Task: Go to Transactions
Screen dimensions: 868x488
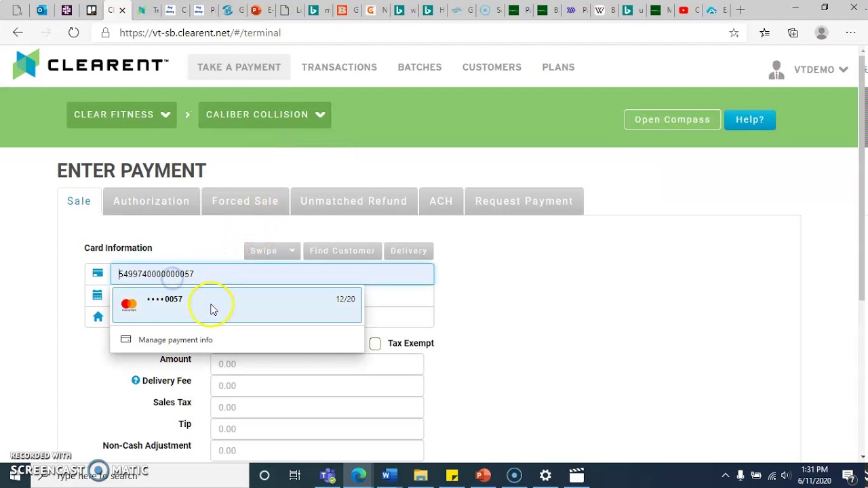Action: pyautogui.click(x=339, y=67)
